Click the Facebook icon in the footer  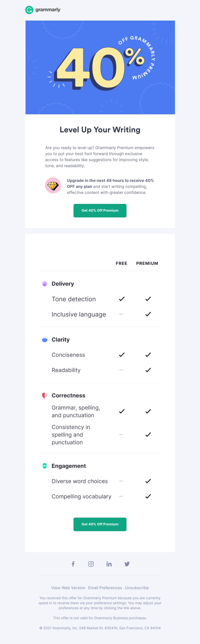coord(73,564)
